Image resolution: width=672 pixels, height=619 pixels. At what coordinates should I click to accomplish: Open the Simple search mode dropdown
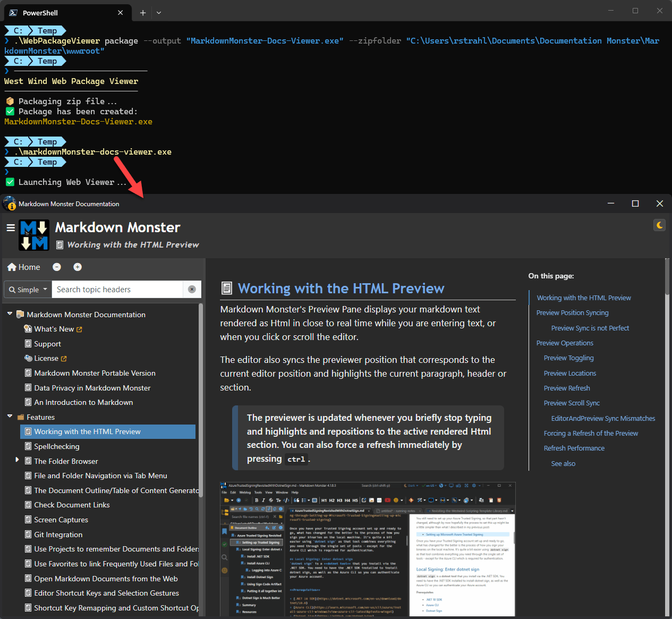pos(28,290)
